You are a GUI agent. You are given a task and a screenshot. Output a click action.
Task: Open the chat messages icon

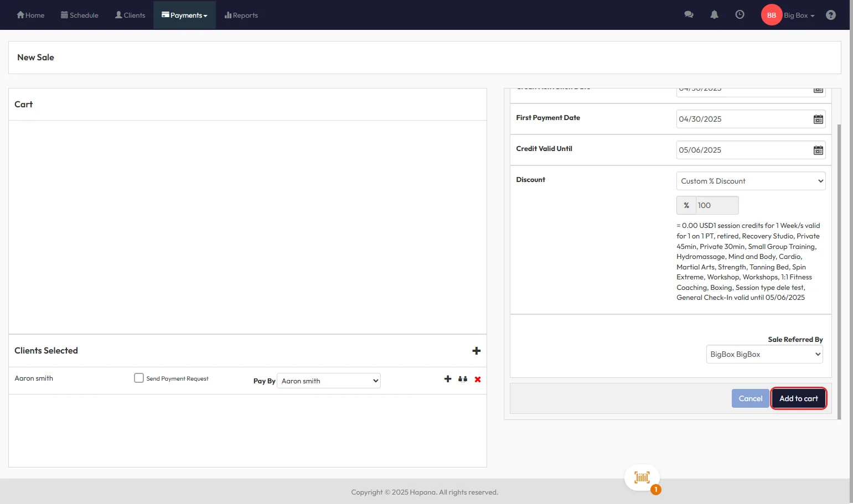pyautogui.click(x=689, y=15)
